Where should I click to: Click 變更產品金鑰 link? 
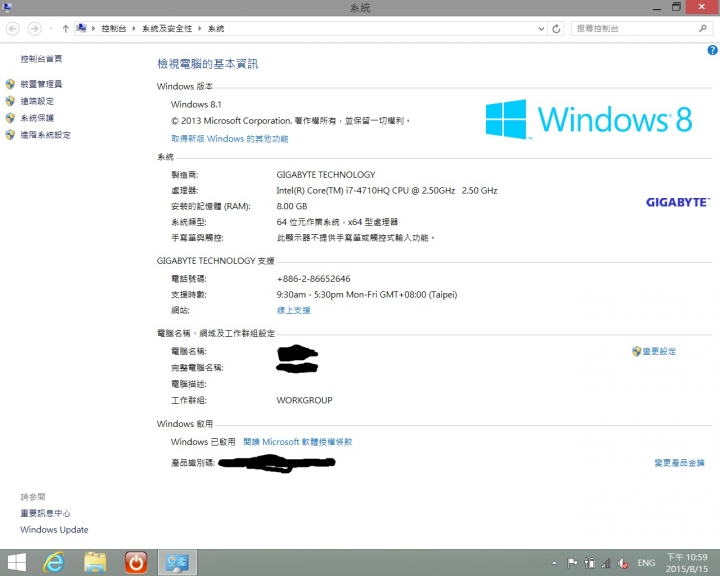pos(679,463)
